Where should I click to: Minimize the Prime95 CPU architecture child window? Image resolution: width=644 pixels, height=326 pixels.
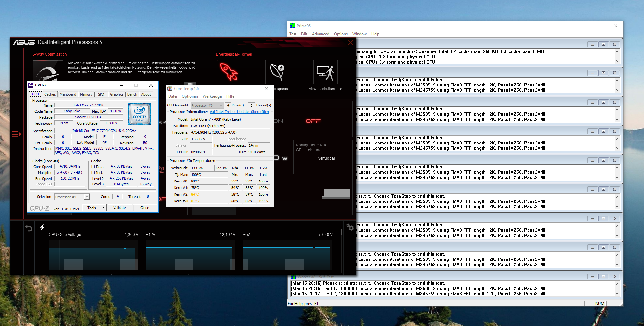click(592, 44)
